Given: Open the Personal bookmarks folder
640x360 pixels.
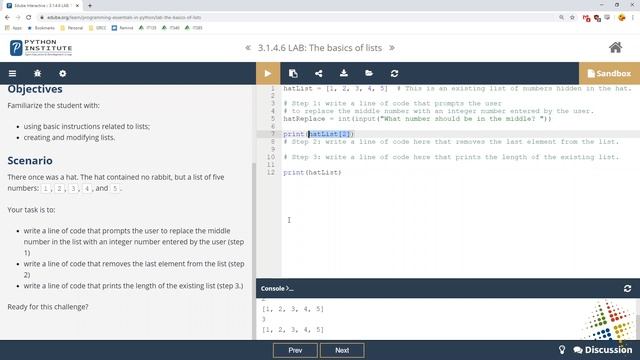Looking at the screenshot, I should click(x=72, y=28).
